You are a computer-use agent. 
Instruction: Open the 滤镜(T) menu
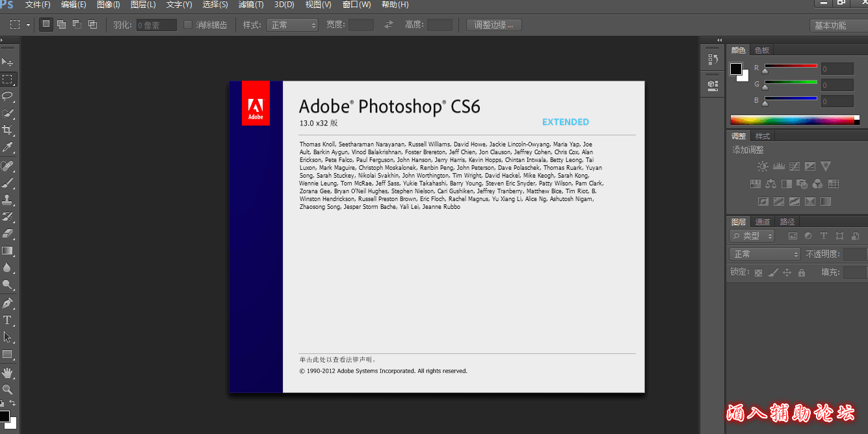point(251,5)
